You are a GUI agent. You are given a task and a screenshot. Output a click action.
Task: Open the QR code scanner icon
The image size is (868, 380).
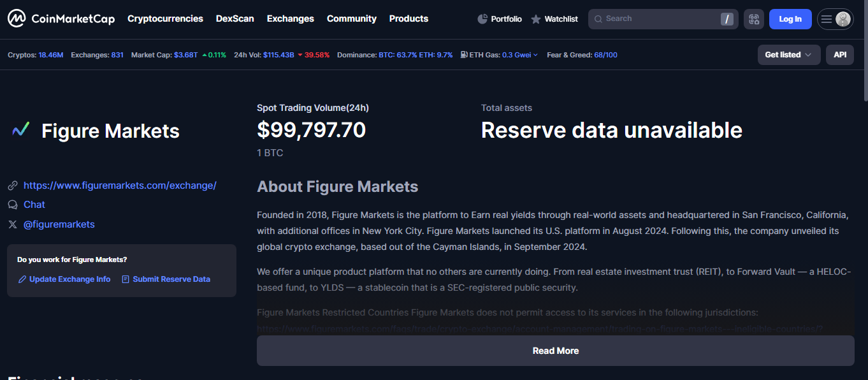tap(754, 19)
